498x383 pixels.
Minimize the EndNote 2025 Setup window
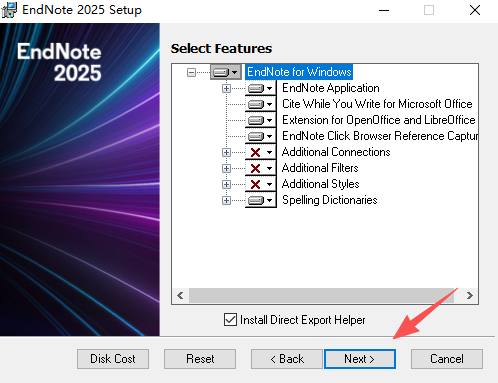pos(384,10)
